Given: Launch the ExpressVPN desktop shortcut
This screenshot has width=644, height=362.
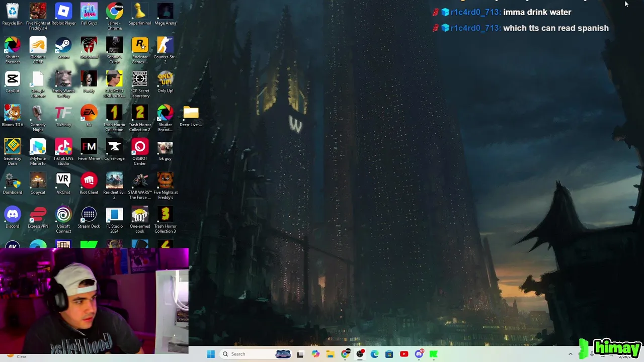Looking at the screenshot, I should click(x=38, y=217).
